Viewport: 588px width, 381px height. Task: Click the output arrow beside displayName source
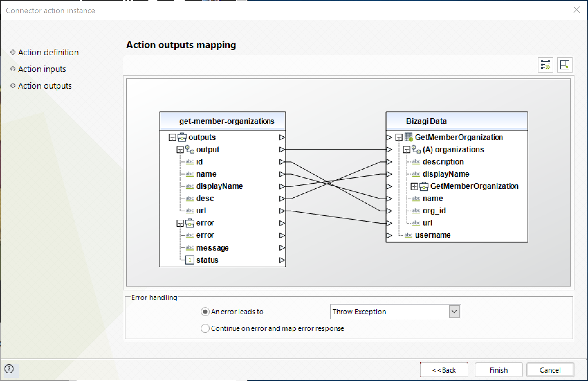pos(282,186)
